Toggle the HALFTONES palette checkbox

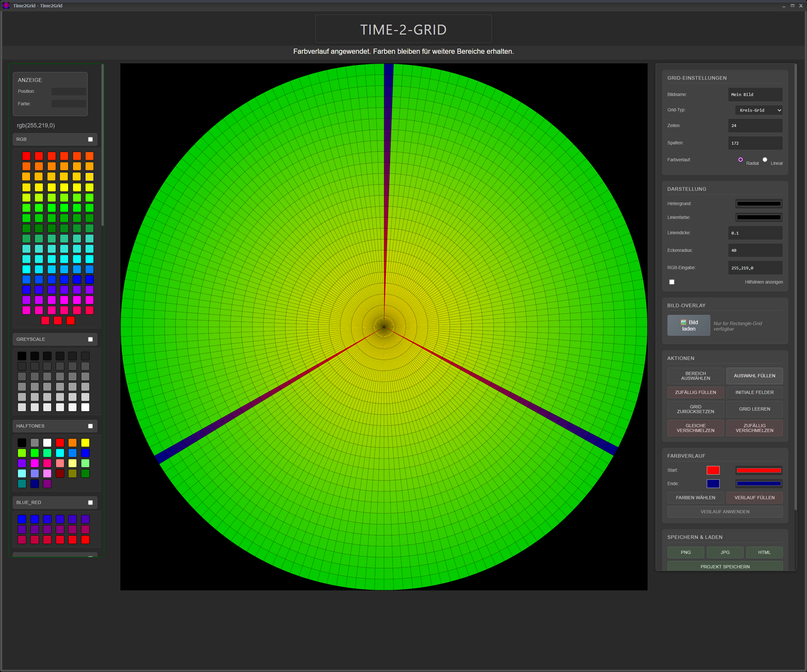90,426
